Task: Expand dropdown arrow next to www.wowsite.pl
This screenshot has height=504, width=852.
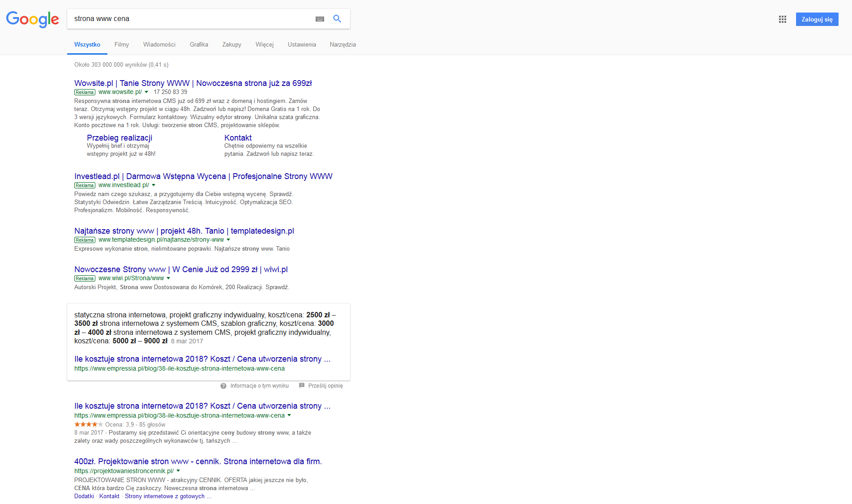Action: click(x=146, y=92)
